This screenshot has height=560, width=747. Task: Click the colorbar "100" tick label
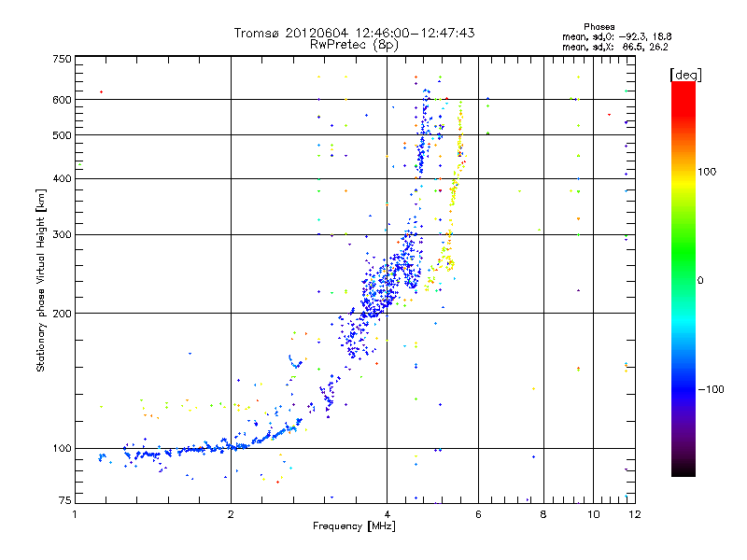tap(707, 172)
